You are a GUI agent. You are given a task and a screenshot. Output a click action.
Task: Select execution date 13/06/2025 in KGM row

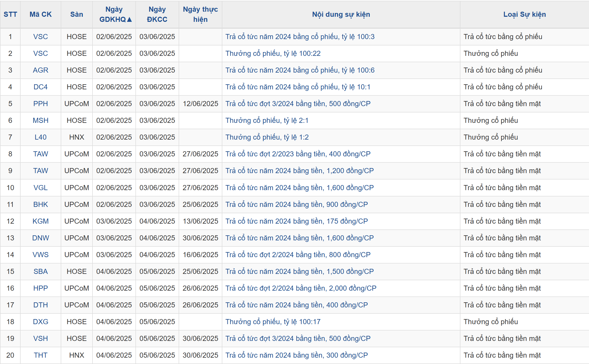[200, 221]
